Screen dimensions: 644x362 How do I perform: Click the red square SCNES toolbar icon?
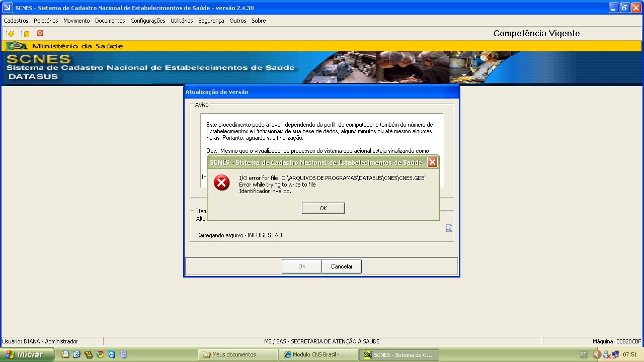[40, 33]
